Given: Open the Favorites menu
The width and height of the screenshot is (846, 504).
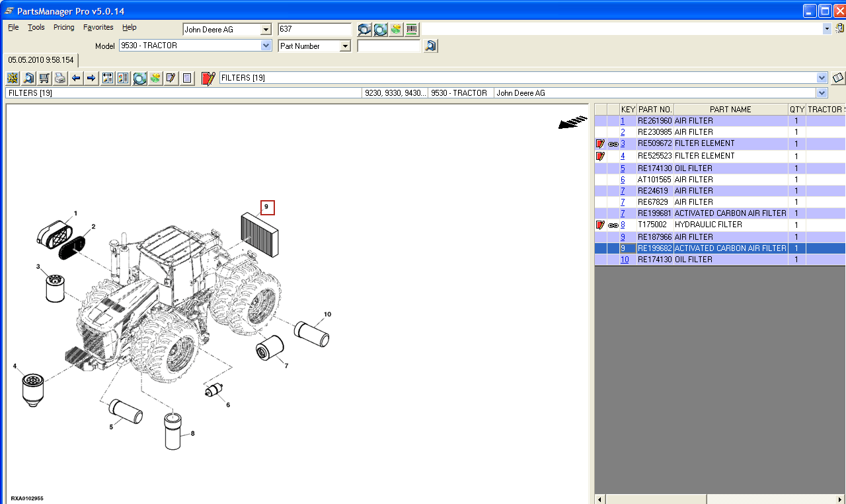Looking at the screenshot, I should tap(98, 27).
